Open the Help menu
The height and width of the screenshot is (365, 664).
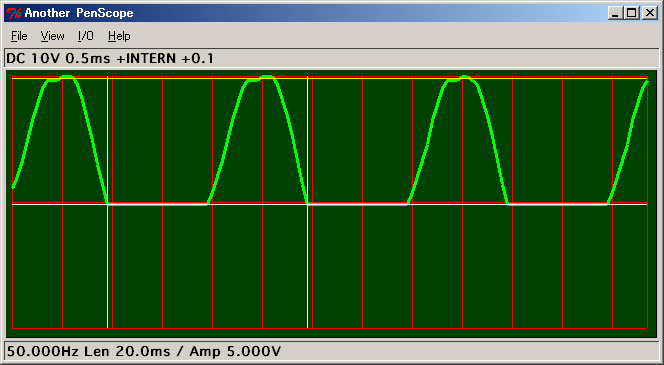click(x=119, y=36)
